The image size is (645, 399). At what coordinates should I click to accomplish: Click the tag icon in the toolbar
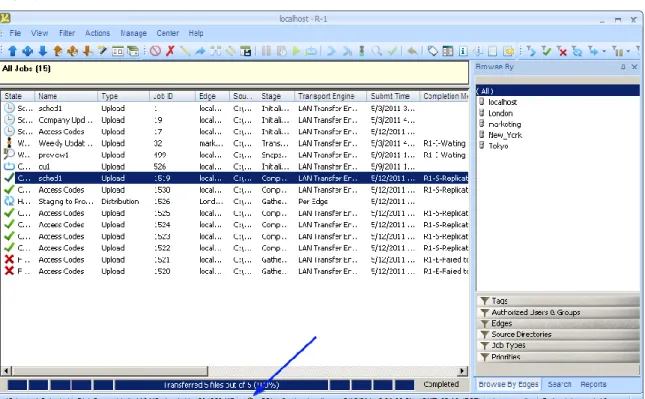432,51
